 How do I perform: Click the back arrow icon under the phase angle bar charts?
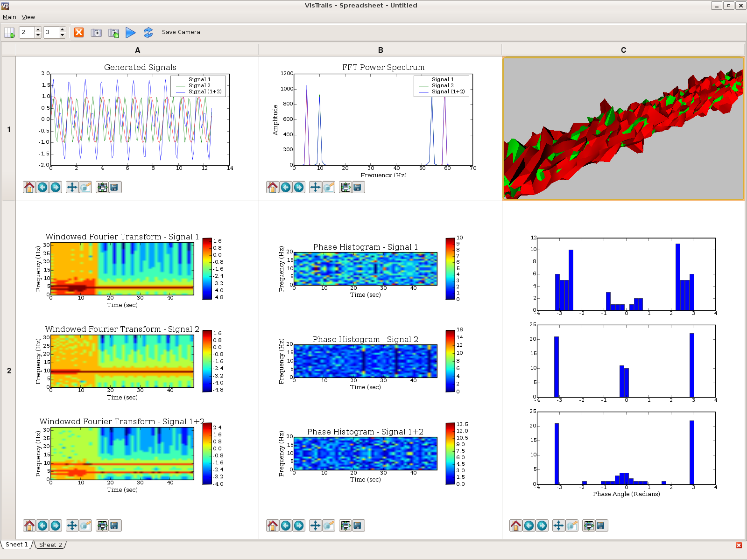(529, 526)
